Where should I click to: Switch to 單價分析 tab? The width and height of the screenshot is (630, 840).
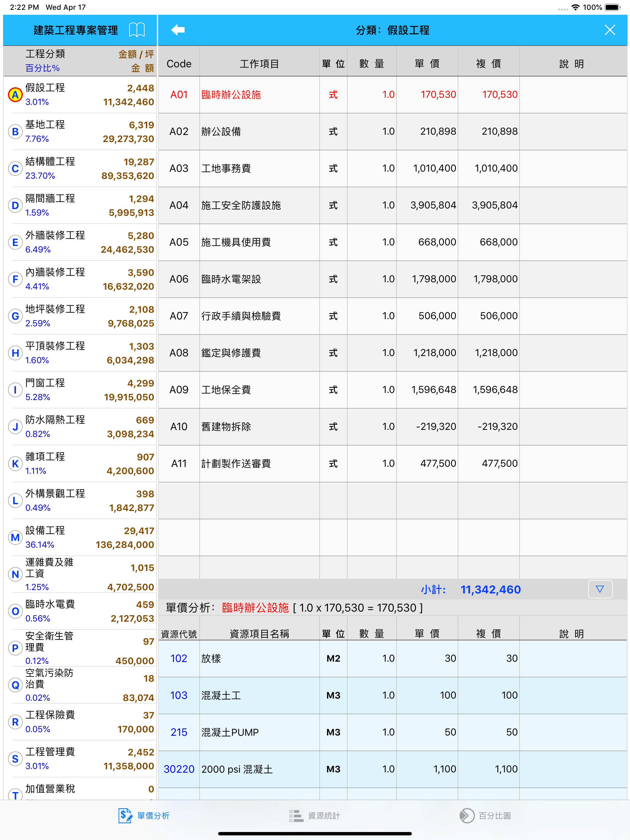(x=144, y=815)
